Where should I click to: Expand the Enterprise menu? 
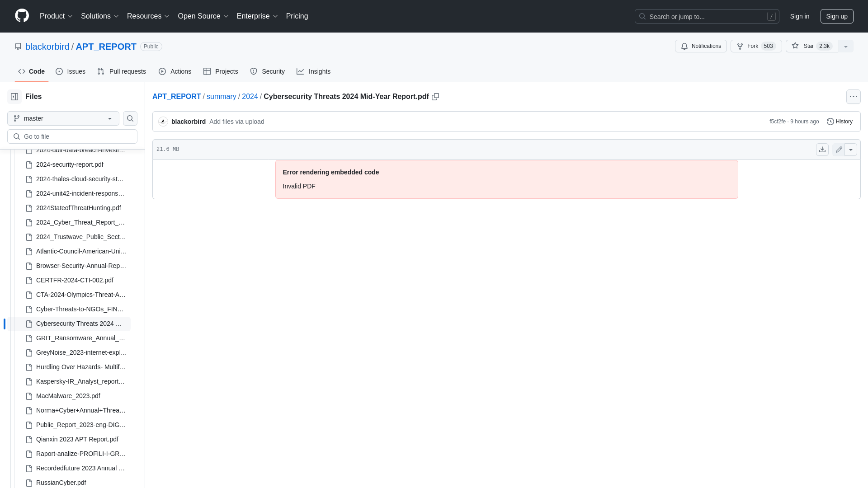[257, 16]
